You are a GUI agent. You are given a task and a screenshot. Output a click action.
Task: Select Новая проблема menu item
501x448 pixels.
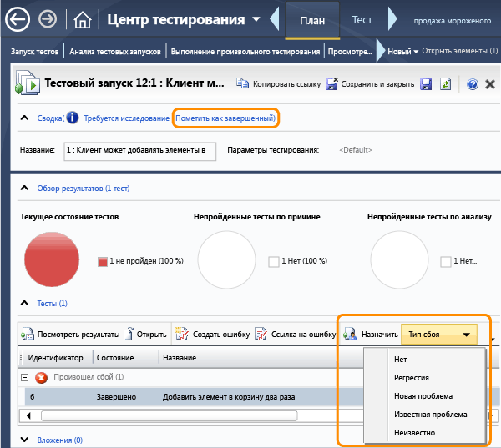pyautogui.click(x=423, y=396)
